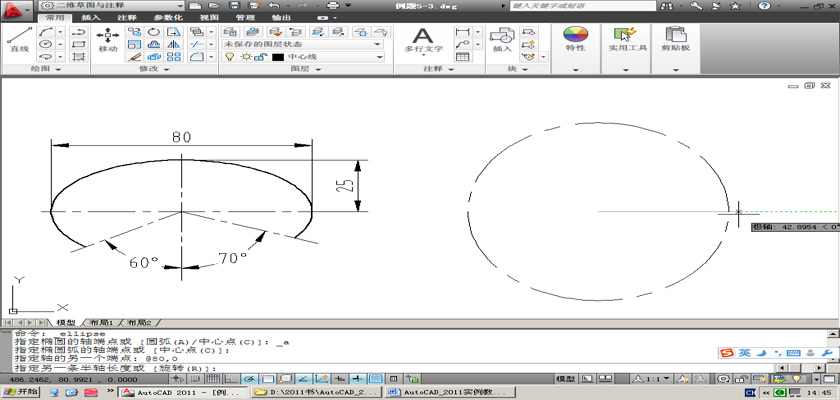Select the Copy tool in the Modify panel
The height and width of the screenshot is (400, 840).
pos(134,32)
